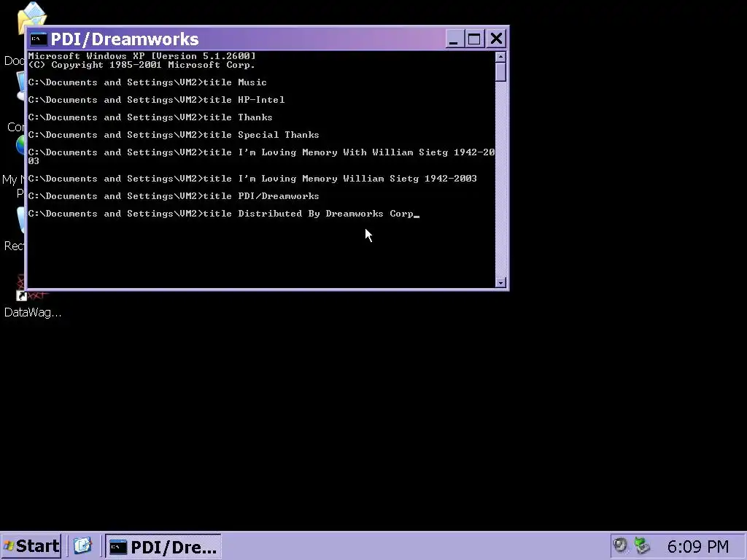The height and width of the screenshot is (560, 747).
Task: Click the console scrollbar down arrow
Action: (500, 282)
